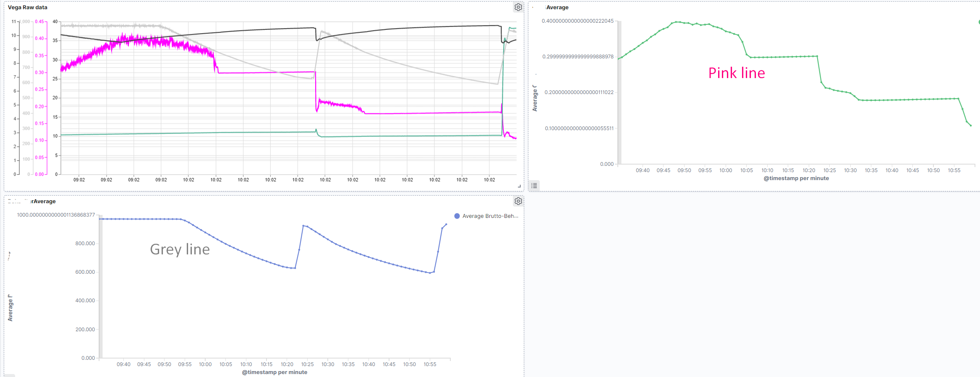980x377 pixels.
Task: Grab the Vega panel corner resize handle
Action: pyautogui.click(x=519, y=186)
